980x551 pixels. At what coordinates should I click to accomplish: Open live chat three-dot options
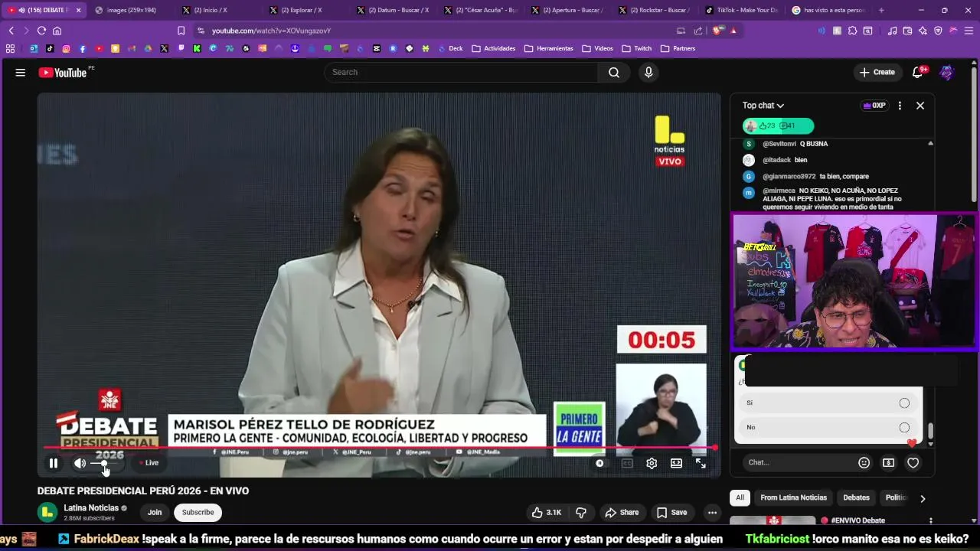(900, 106)
